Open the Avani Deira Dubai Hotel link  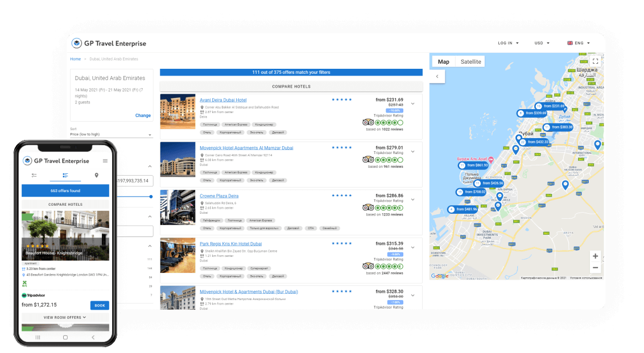pos(223,100)
